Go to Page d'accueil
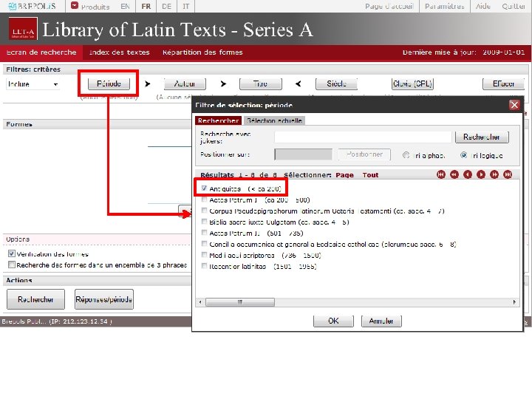Viewport: 532px width, 399px height. tap(389, 6)
